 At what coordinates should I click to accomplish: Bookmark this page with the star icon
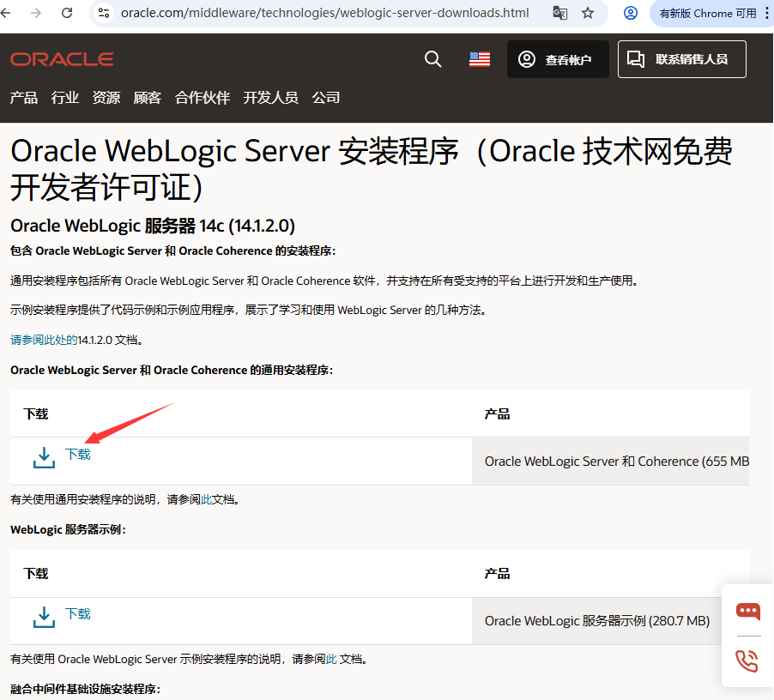point(588,13)
